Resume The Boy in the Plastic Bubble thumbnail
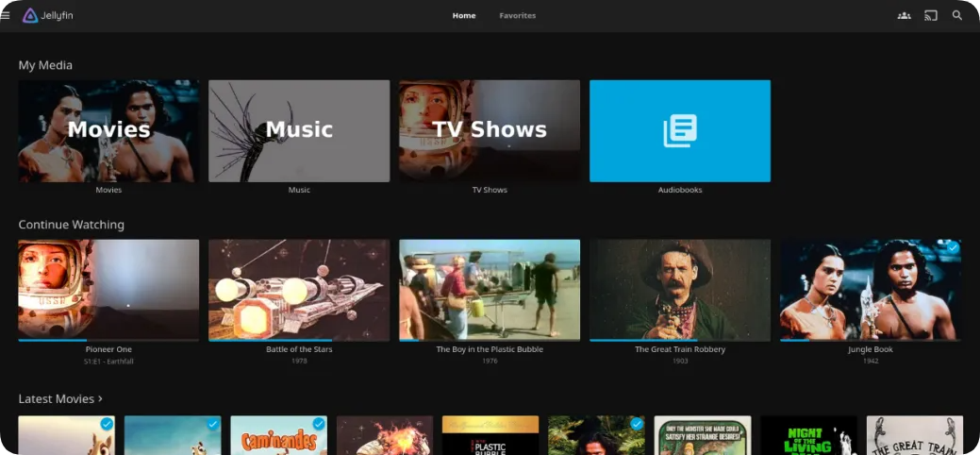Image resolution: width=980 pixels, height=455 pixels. 489,288
